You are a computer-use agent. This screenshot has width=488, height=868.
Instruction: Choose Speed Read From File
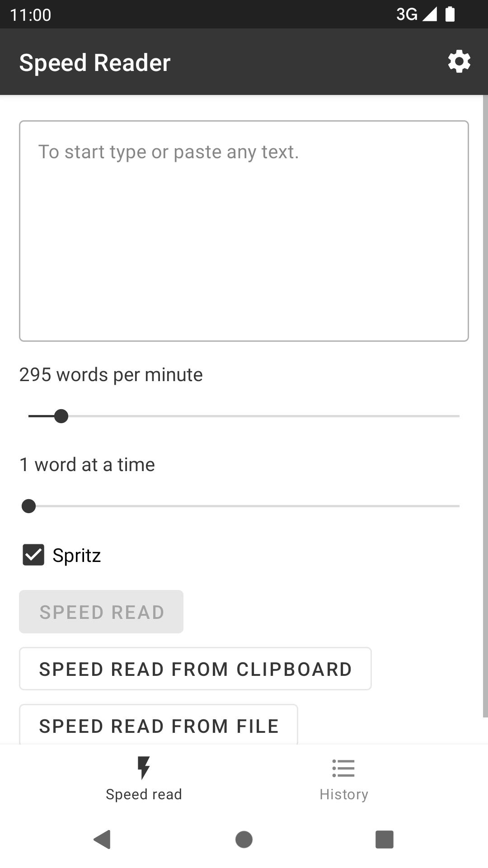(159, 725)
